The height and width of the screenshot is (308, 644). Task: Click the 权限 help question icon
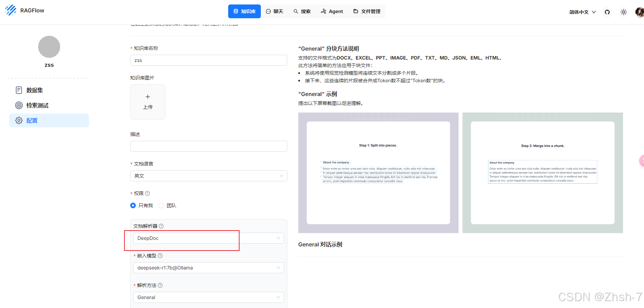point(147,193)
